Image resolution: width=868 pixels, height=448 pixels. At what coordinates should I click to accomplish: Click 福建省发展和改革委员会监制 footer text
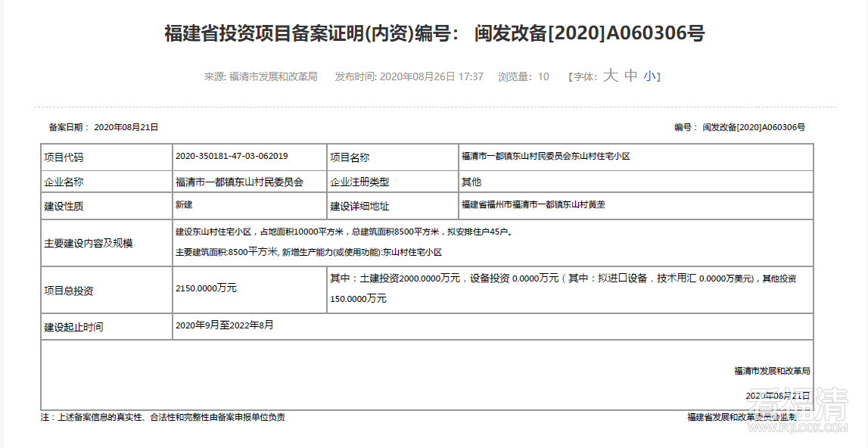pos(742,418)
